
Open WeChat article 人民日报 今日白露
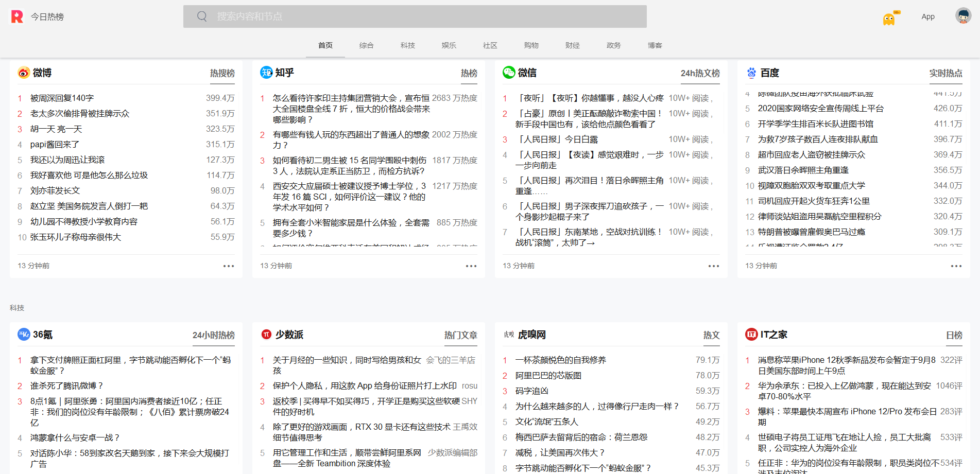(x=557, y=139)
